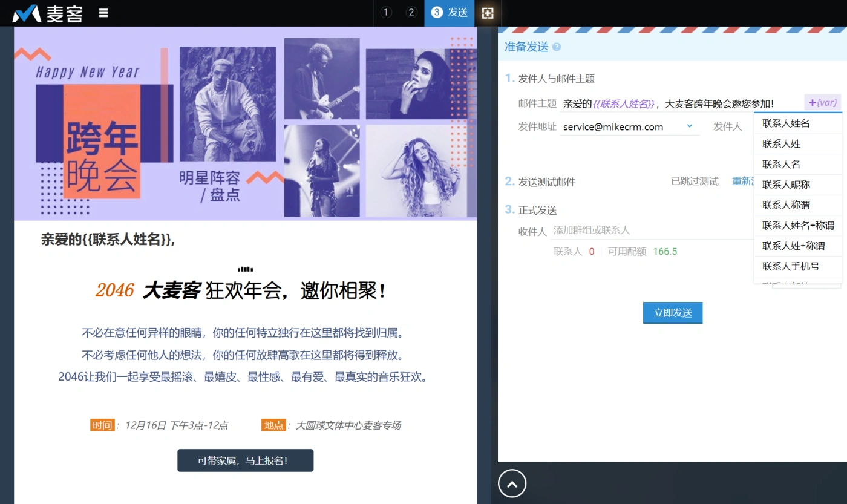
Task: Click the orange 时间 label in the email
Action: pos(102,425)
